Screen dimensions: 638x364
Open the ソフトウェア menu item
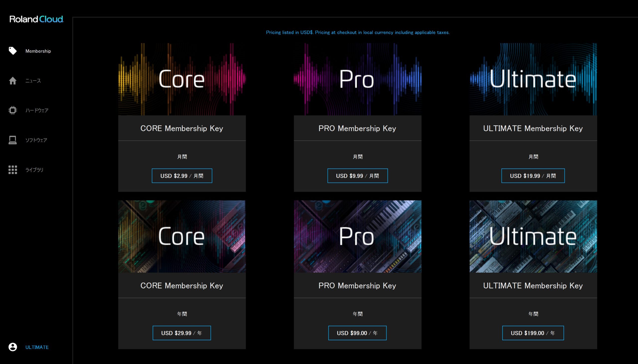pos(36,140)
